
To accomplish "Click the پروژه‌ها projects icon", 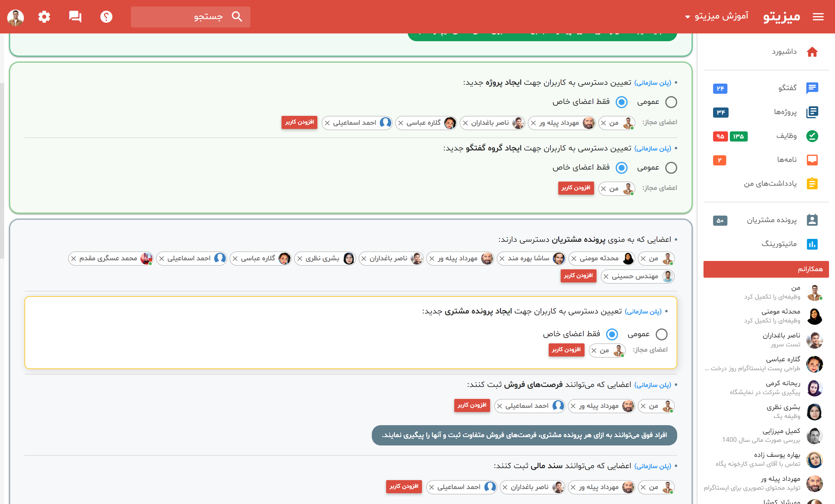I will coord(812,112).
